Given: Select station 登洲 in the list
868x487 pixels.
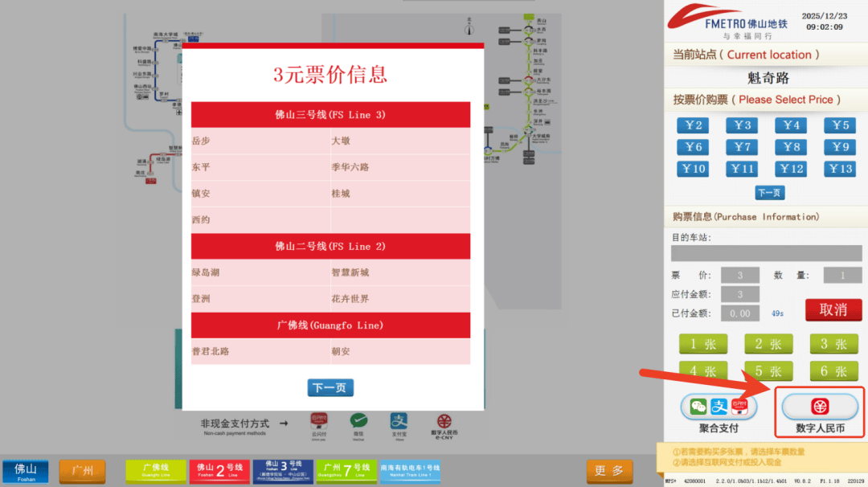Looking at the screenshot, I should click(260, 299).
